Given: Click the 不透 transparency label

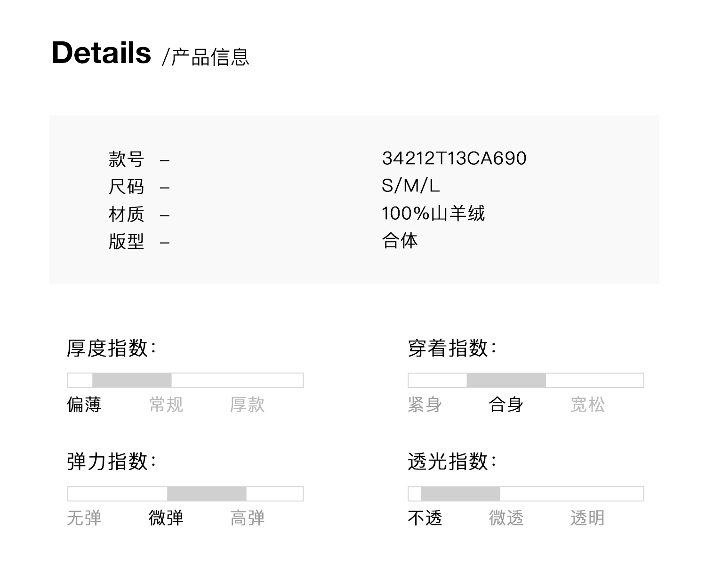Looking at the screenshot, I should [x=425, y=518].
